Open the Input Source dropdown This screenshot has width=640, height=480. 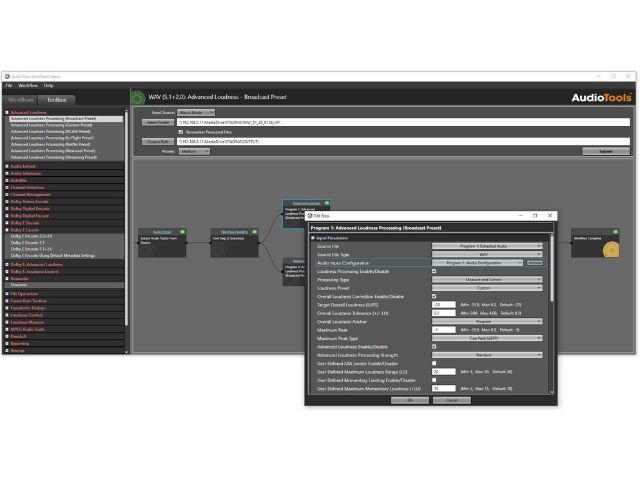pyautogui.click(x=196, y=112)
